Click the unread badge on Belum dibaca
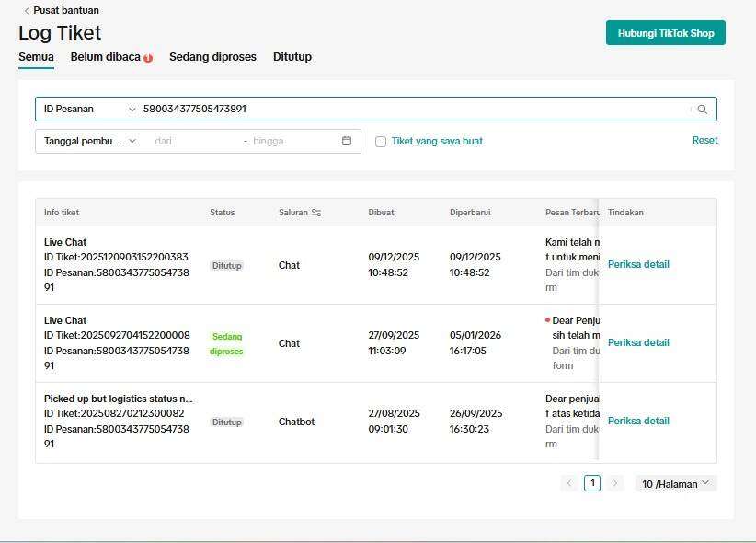Screen dimensions: 756x543 (x=148, y=58)
